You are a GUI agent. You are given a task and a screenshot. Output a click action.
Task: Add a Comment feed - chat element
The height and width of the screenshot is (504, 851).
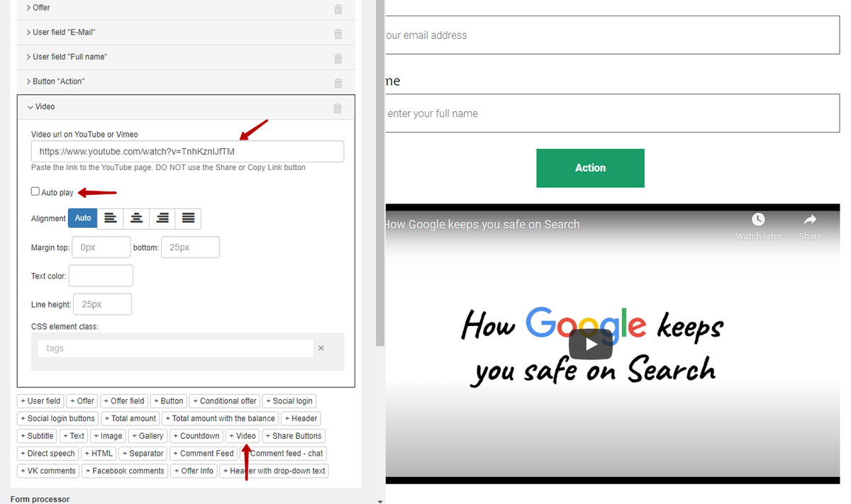click(284, 454)
